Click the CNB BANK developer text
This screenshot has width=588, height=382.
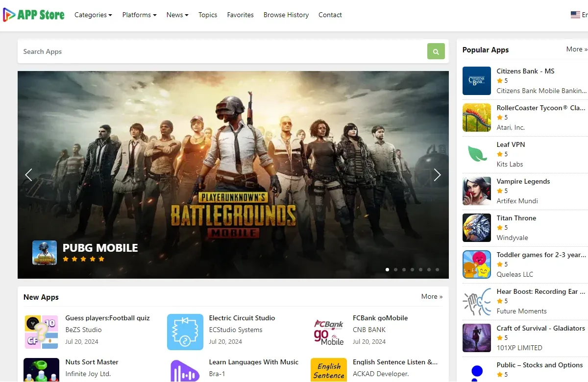click(x=369, y=330)
